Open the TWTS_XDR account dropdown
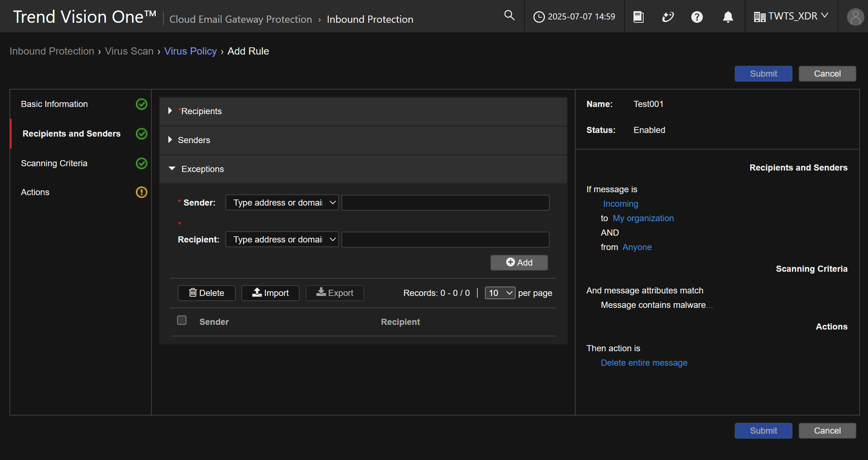This screenshot has width=868, height=460. click(791, 16)
